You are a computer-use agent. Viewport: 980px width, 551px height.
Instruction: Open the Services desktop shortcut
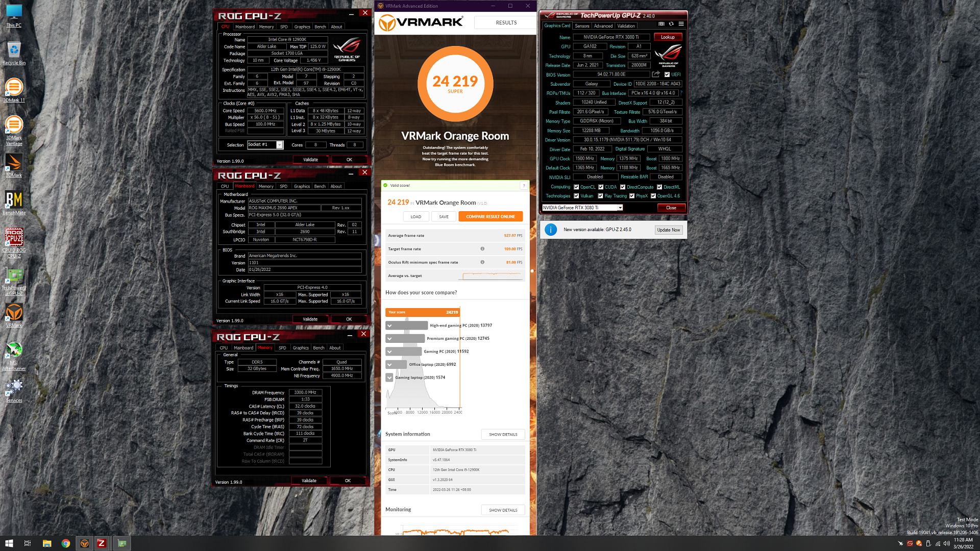14,390
